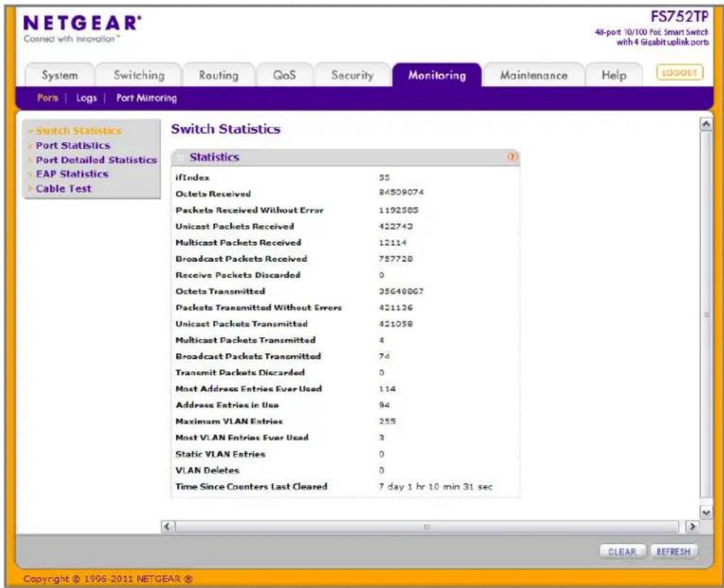This screenshot has width=724, height=588.
Task: Click the REFRESH button
Action: click(x=673, y=552)
